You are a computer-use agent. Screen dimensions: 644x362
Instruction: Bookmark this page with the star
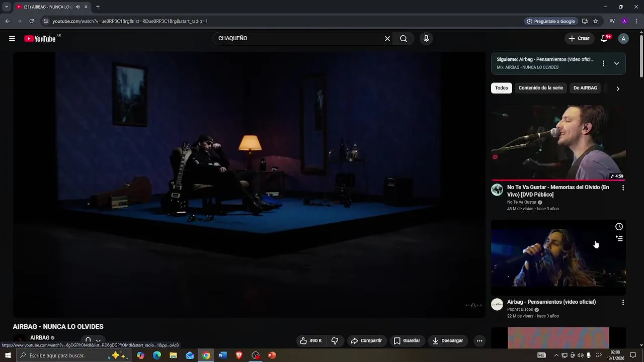[596, 21]
